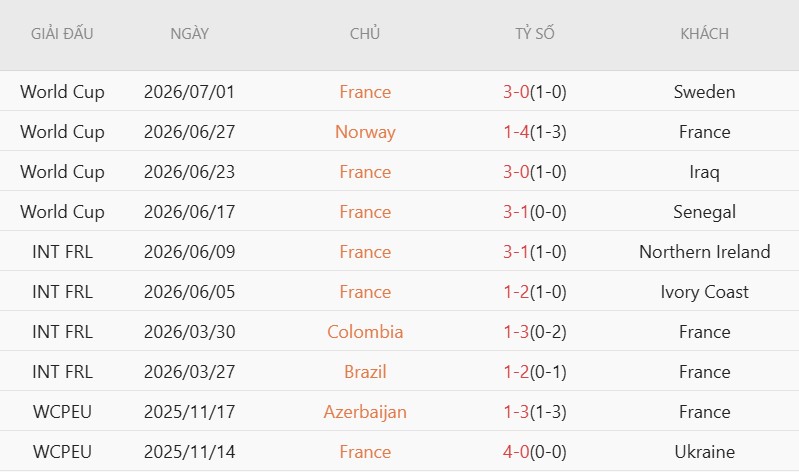Select the INT FRL label on 2026/03/27 row
The height and width of the screenshot is (472, 799).
62,372
